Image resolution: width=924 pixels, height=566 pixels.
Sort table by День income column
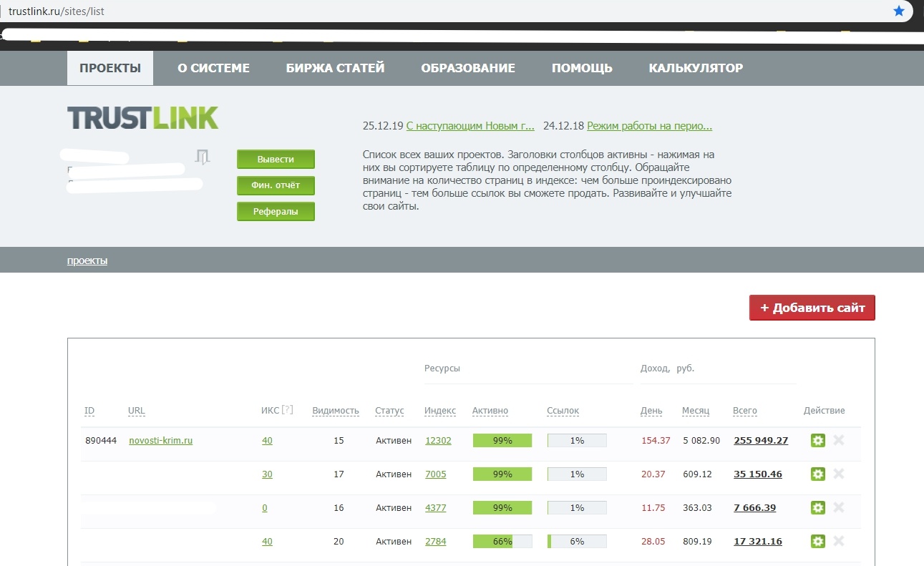point(651,411)
